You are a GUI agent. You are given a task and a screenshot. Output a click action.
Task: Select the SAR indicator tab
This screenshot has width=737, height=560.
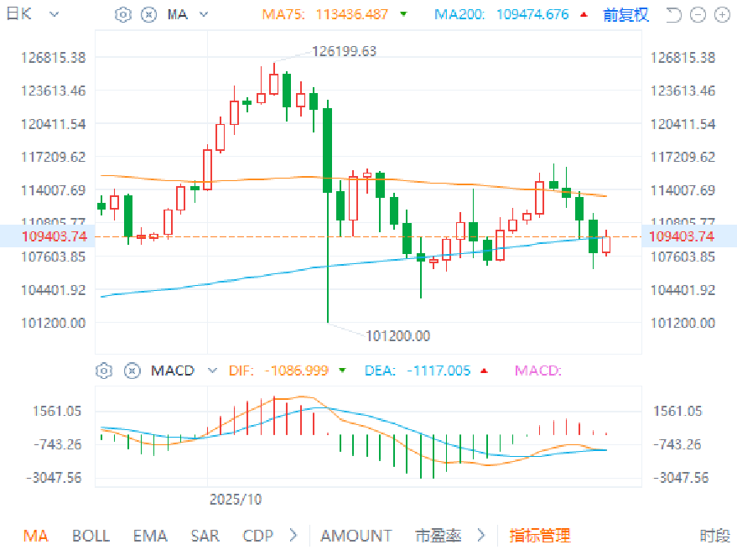(205, 536)
